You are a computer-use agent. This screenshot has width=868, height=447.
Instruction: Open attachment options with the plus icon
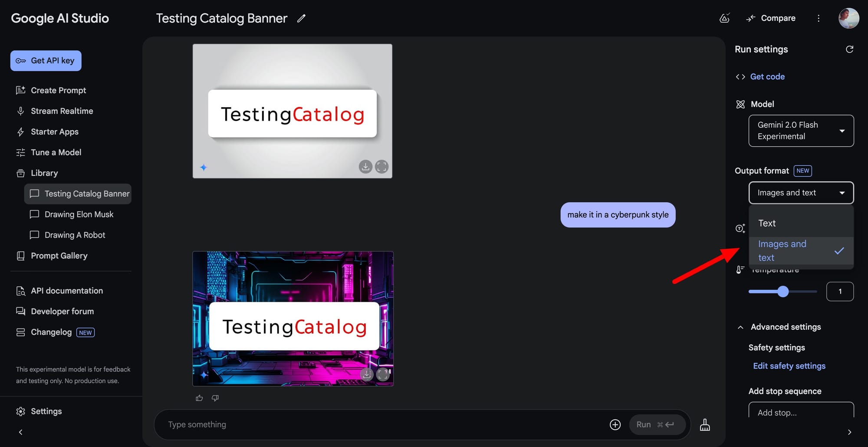pyautogui.click(x=615, y=424)
